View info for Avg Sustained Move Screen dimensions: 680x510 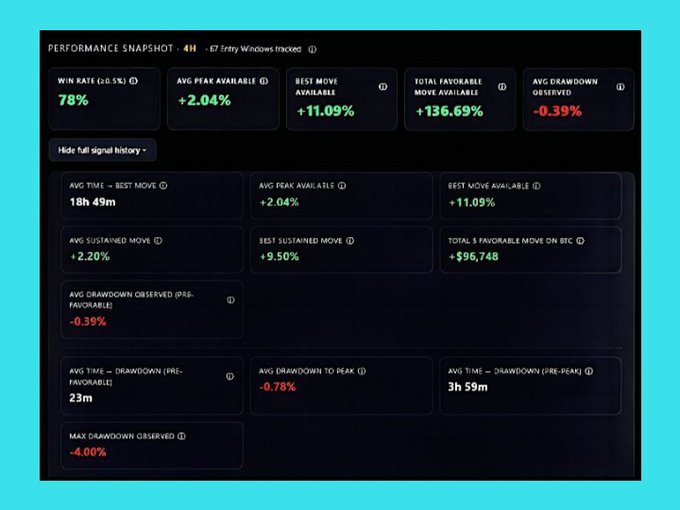(x=158, y=240)
